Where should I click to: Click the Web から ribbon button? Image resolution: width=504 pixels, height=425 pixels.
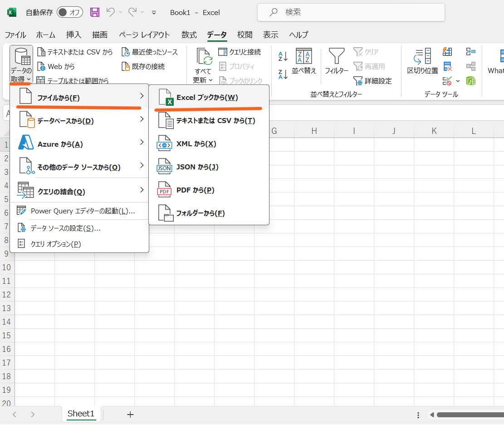pyautogui.click(x=56, y=66)
